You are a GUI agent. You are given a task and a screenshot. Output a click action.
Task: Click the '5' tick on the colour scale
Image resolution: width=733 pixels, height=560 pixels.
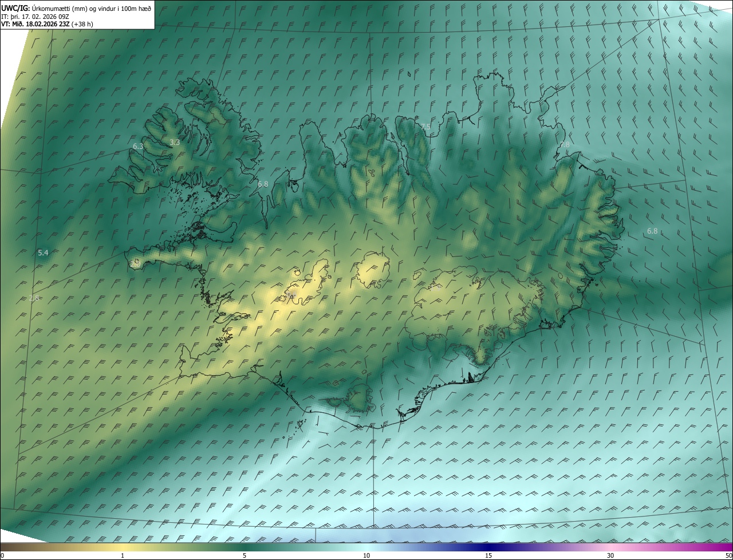point(245,555)
